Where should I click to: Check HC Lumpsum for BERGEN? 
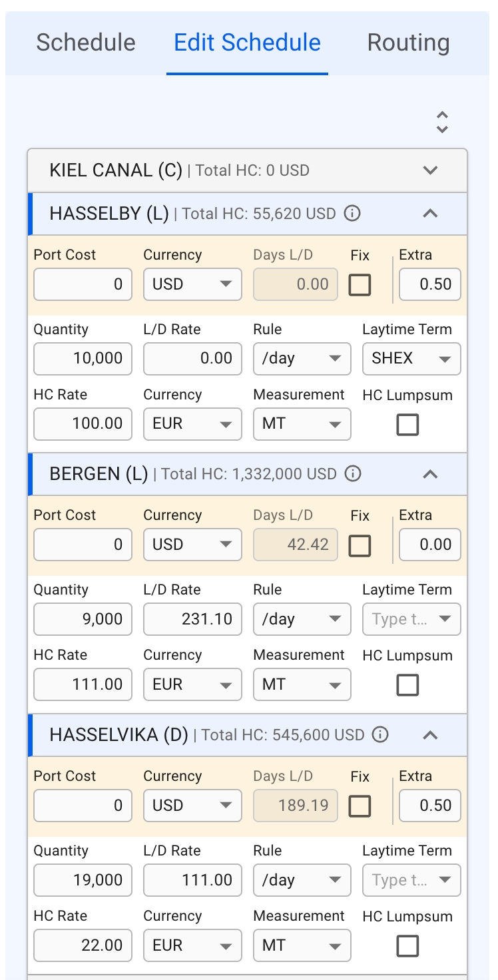pyautogui.click(x=407, y=685)
